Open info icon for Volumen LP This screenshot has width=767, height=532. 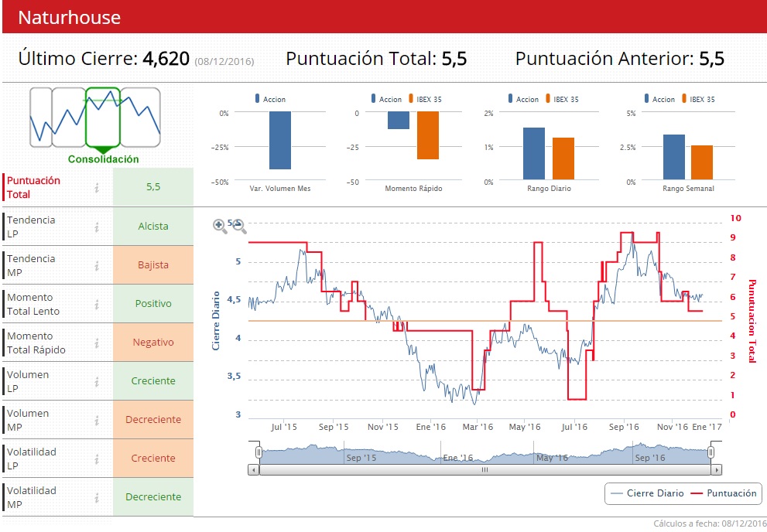tap(97, 381)
